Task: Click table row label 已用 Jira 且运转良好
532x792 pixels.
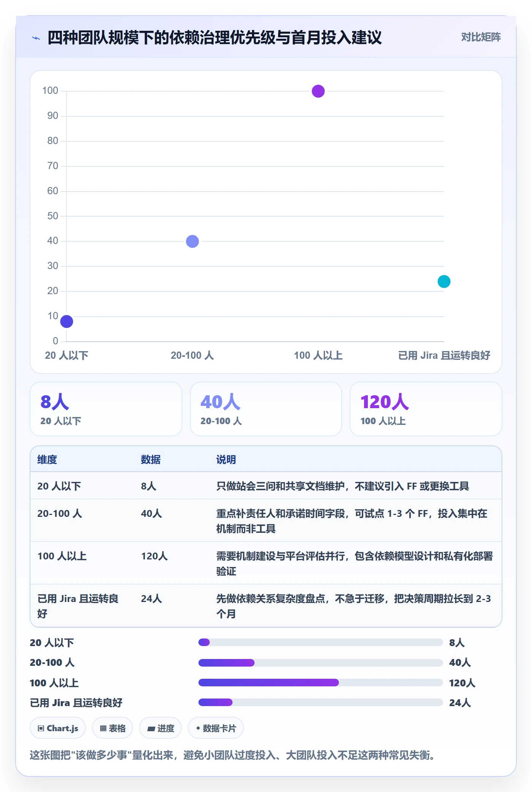Action: tap(78, 606)
